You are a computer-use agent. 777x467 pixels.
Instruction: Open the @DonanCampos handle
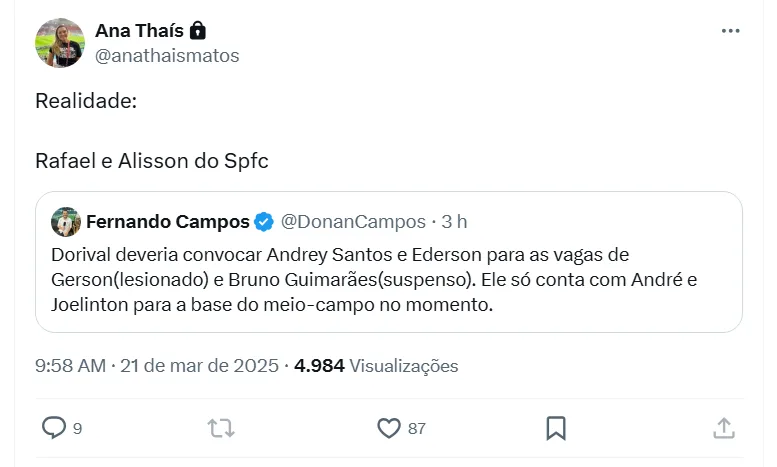(x=353, y=221)
